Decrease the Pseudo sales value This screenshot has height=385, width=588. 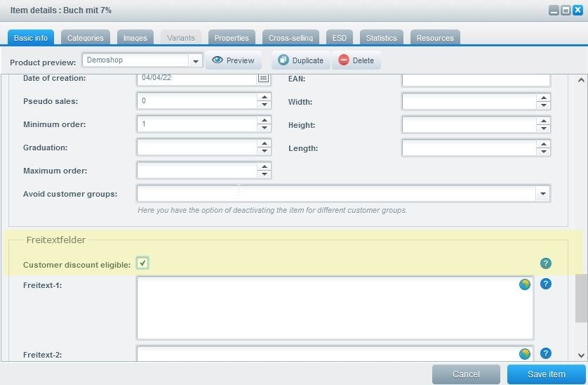[x=265, y=105]
